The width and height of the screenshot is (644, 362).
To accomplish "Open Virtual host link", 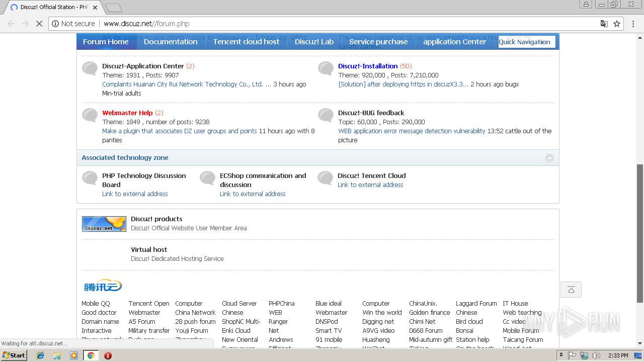I will pos(149,249).
